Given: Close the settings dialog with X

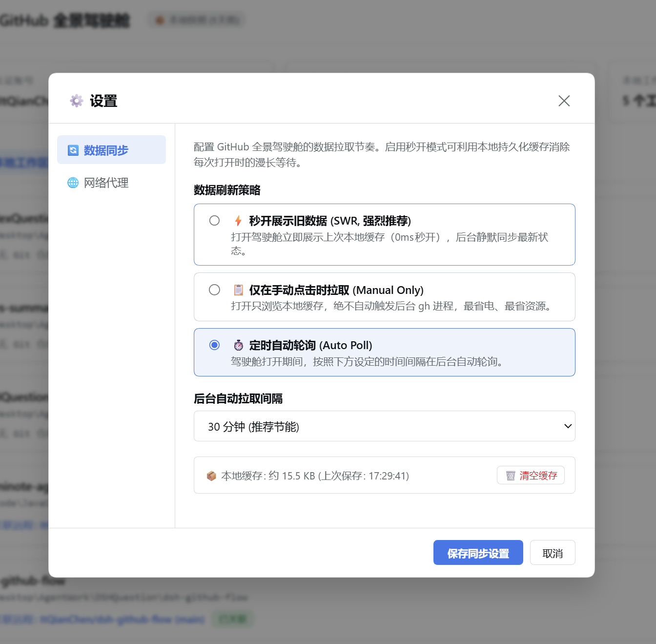Looking at the screenshot, I should tap(564, 101).
